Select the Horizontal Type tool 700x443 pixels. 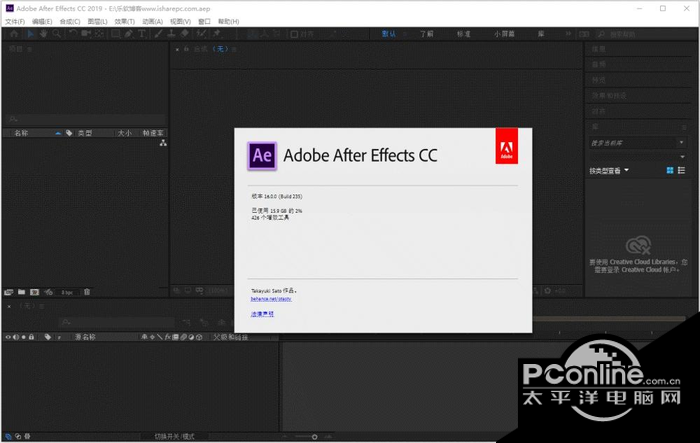[x=142, y=34]
